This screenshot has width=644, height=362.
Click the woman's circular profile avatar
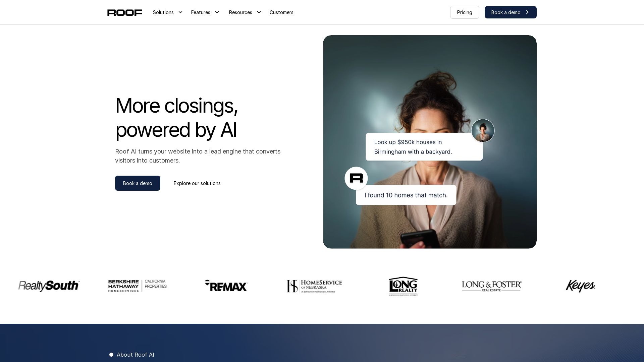point(483,131)
